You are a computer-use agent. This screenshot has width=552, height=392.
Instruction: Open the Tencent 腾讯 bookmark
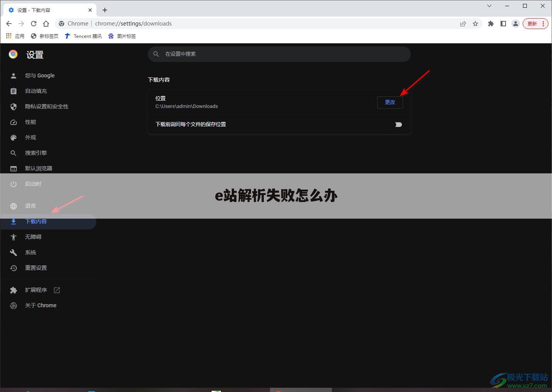83,36
